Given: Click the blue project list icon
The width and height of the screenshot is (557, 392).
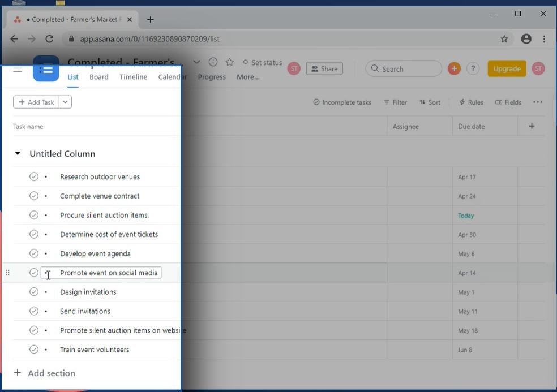Looking at the screenshot, I should click(46, 69).
